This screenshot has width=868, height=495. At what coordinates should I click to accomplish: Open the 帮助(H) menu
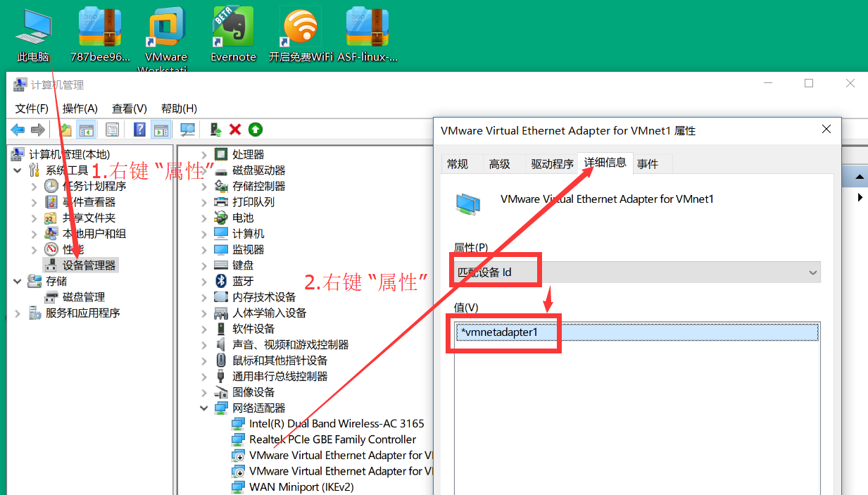click(x=179, y=108)
